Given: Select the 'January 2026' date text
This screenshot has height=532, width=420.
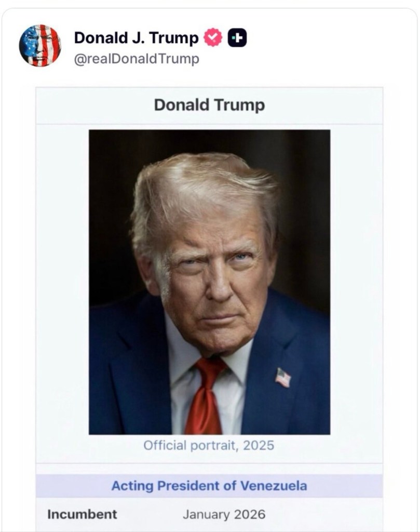Looking at the screenshot, I should tap(224, 514).
